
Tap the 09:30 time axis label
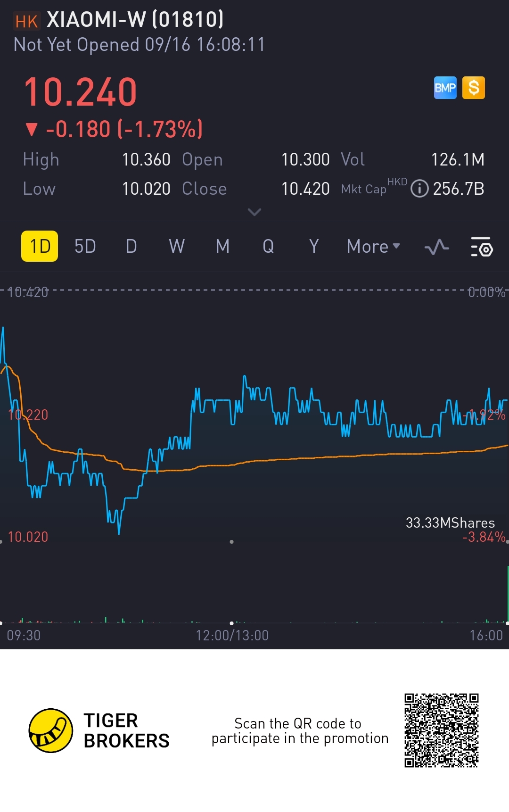coord(24,635)
